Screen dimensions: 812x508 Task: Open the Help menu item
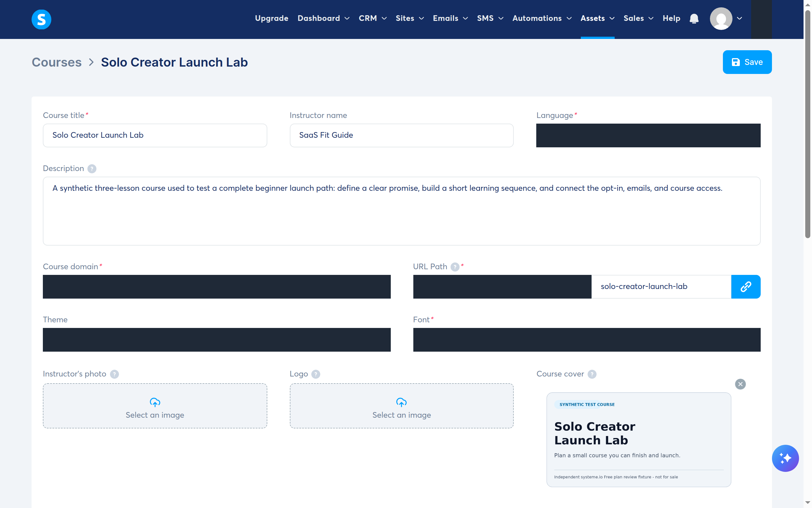pyautogui.click(x=671, y=18)
